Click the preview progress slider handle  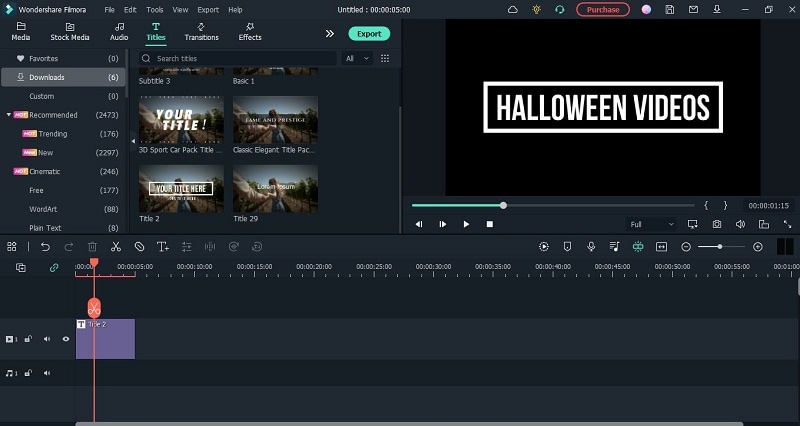click(503, 206)
